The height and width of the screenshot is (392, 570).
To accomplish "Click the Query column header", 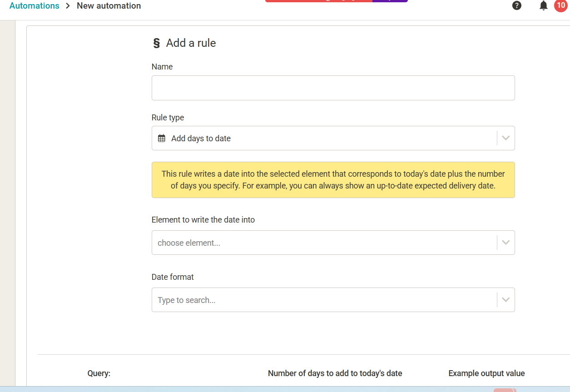I will [x=99, y=373].
